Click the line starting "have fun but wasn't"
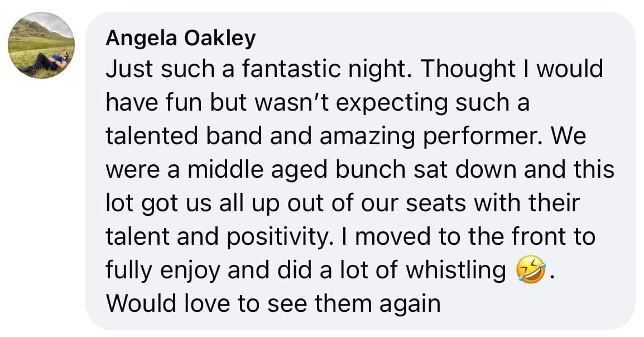 click(316, 104)
